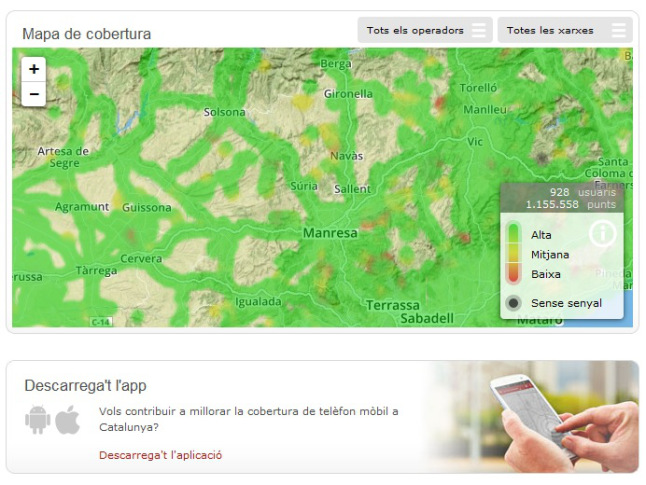Image resolution: width=646 pixels, height=485 pixels.
Task: Click Igualada on the coverage map
Action: 258,301
